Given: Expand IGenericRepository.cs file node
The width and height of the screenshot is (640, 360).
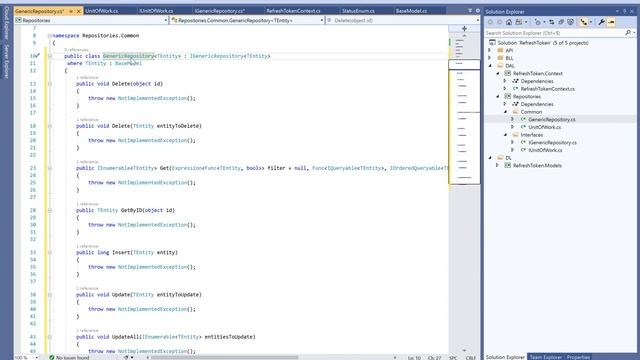Looking at the screenshot, I should click(x=513, y=142).
